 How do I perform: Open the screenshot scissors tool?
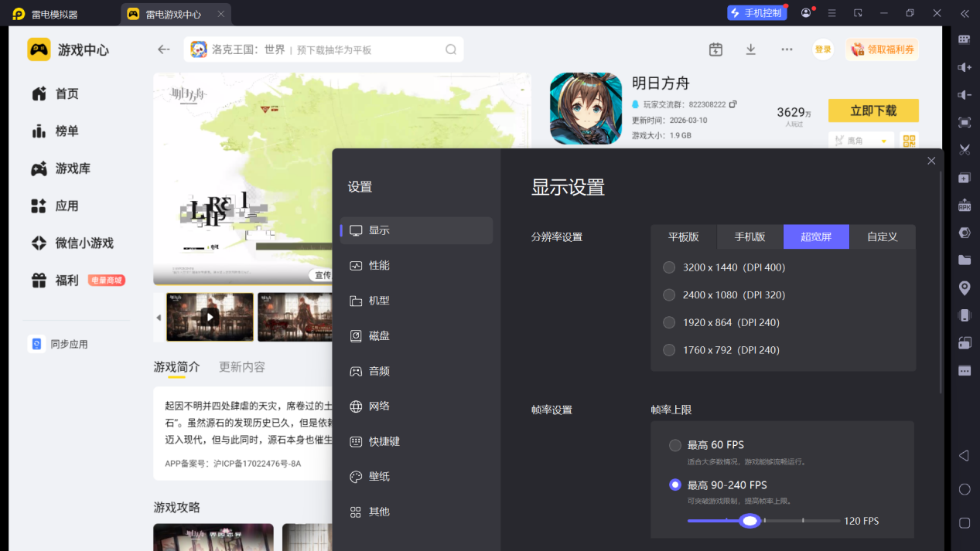(964, 150)
